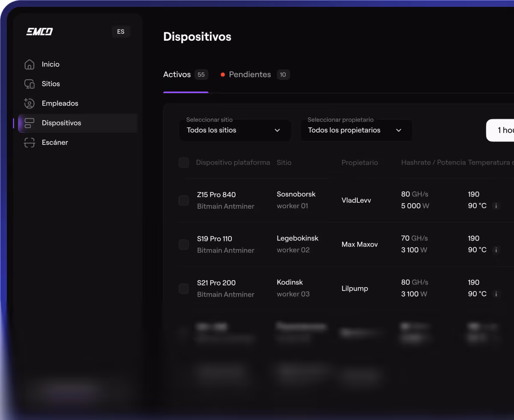Click the 10 pending count badge
The image size is (514, 420).
pyautogui.click(x=283, y=75)
